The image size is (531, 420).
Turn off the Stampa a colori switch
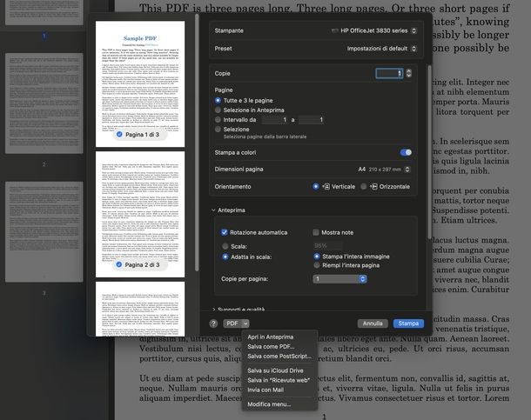[405, 152]
